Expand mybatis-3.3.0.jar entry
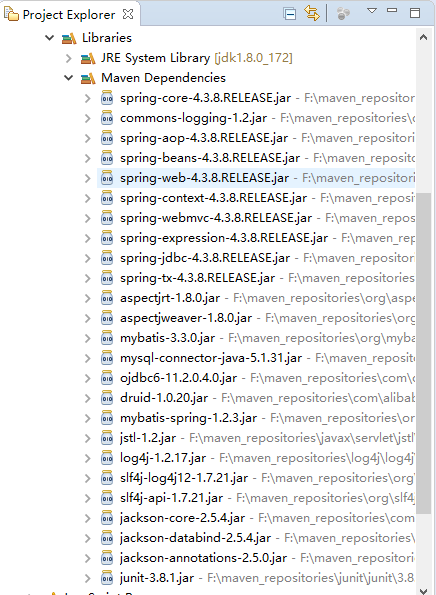This screenshot has height=595, width=436. pos(88,338)
